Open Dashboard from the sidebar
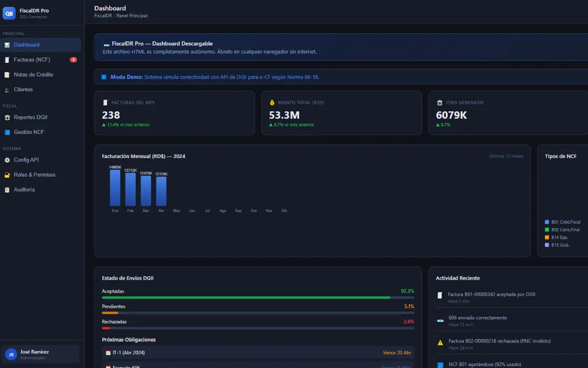 41,45
